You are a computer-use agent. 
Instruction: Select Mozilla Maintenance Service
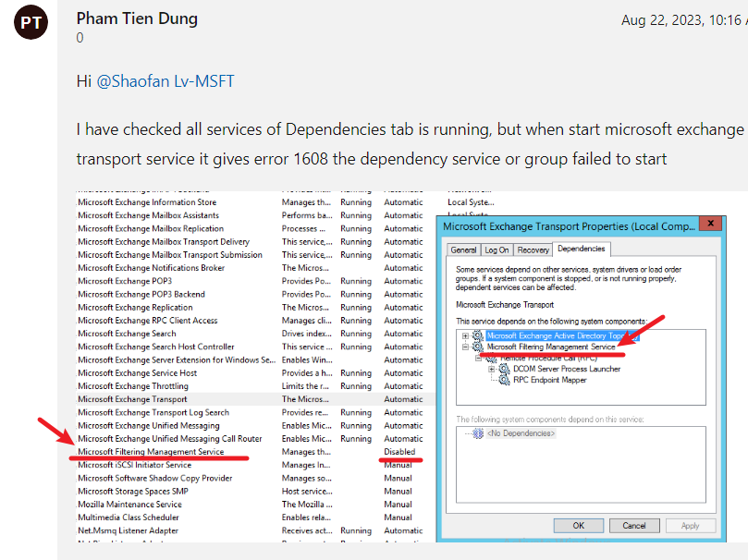pyautogui.click(x=129, y=505)
